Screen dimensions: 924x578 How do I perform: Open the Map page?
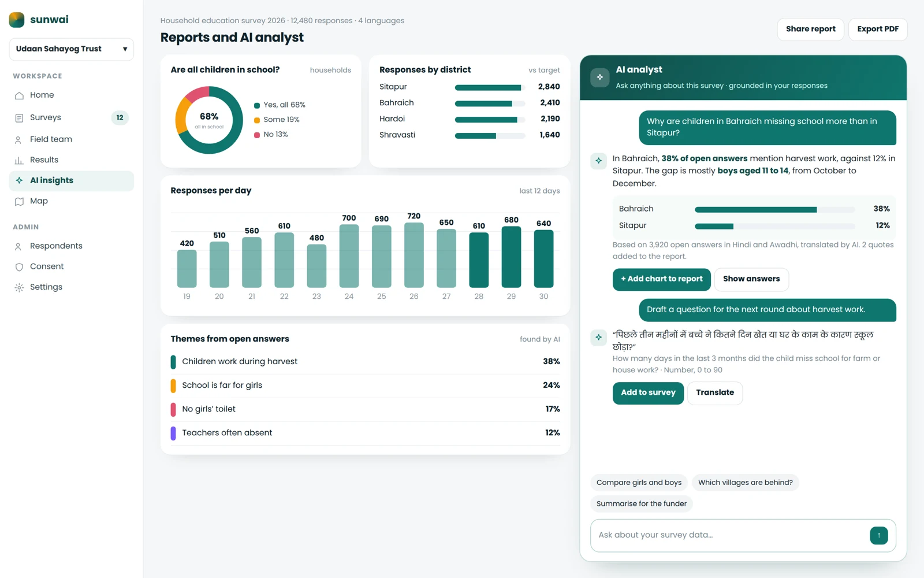point(72,201)
